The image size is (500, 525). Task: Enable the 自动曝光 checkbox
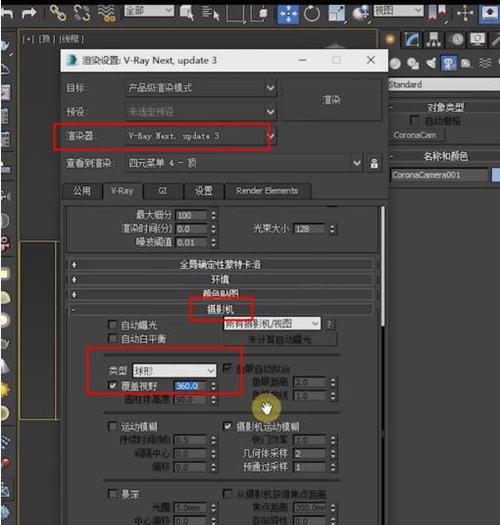(x=113, y=324)
